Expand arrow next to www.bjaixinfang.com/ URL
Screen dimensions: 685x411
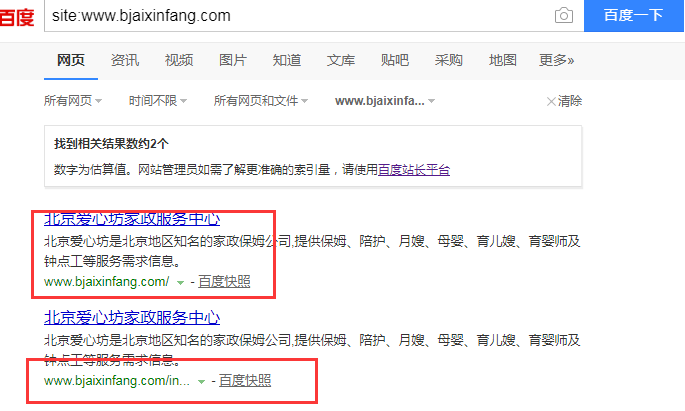[180, 283]
